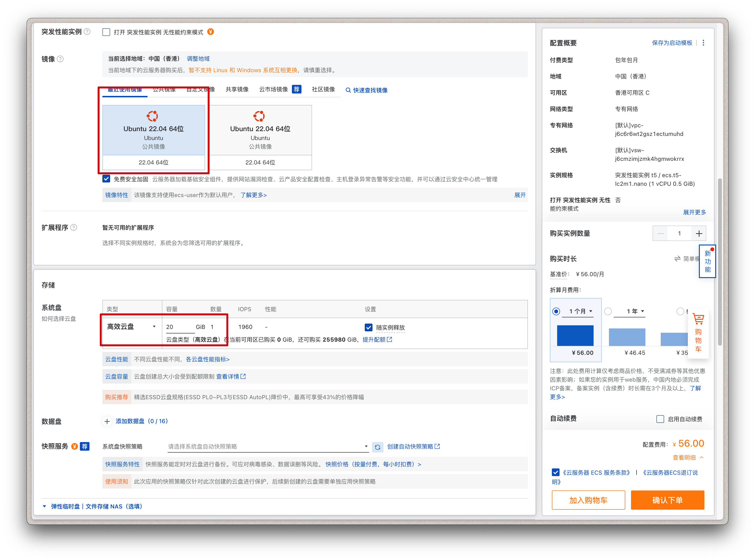Open the three-dot menu in 配置概要
The height and width of the screenshot is (560, 755).
pos(703,43)
